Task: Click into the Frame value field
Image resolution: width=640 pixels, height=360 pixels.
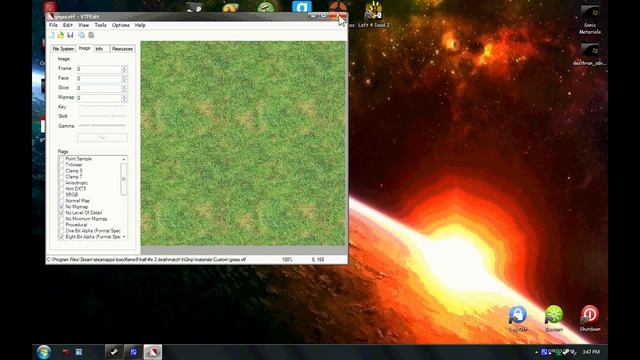Action: tap(99, 69)
